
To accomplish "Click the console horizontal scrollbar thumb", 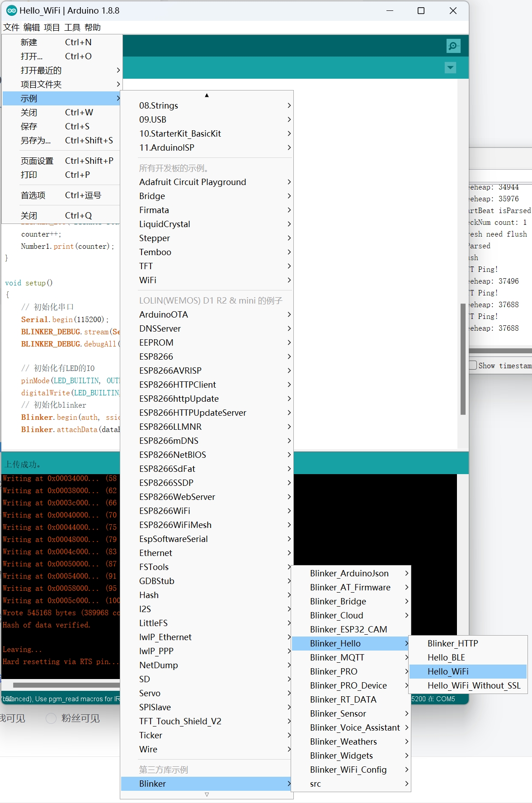I will pos(66,685).
